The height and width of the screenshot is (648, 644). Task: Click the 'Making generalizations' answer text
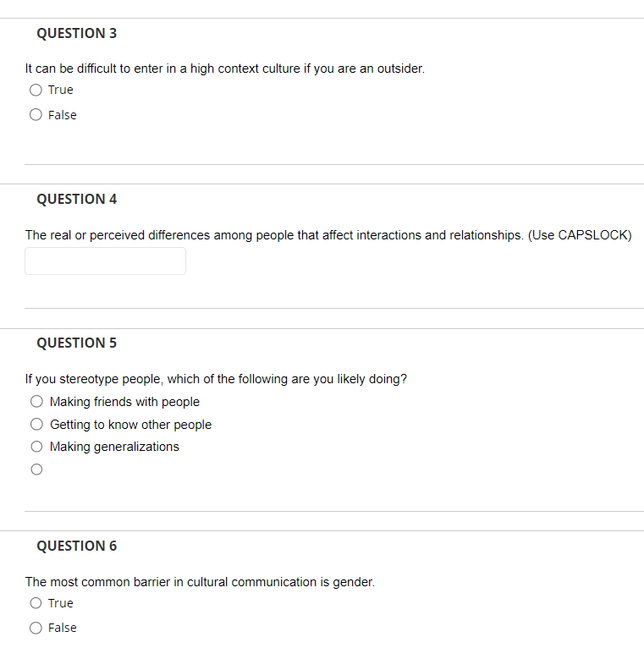[114, 447]
